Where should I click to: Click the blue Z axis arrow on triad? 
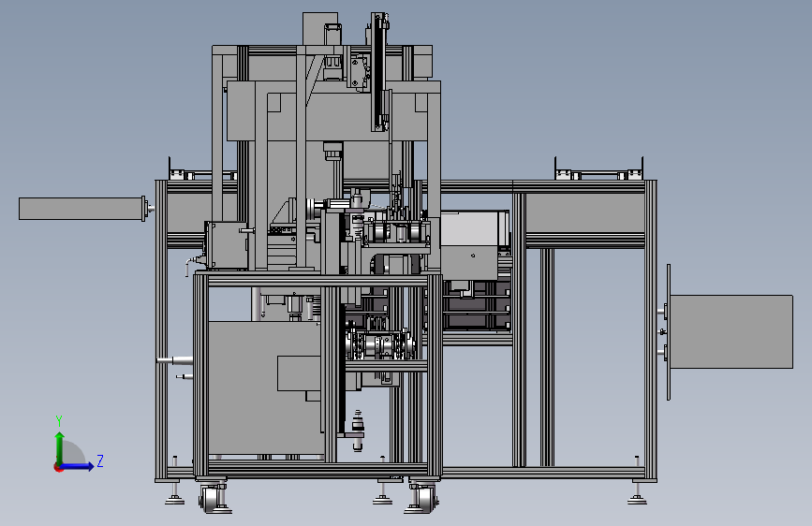coord(77,466)
